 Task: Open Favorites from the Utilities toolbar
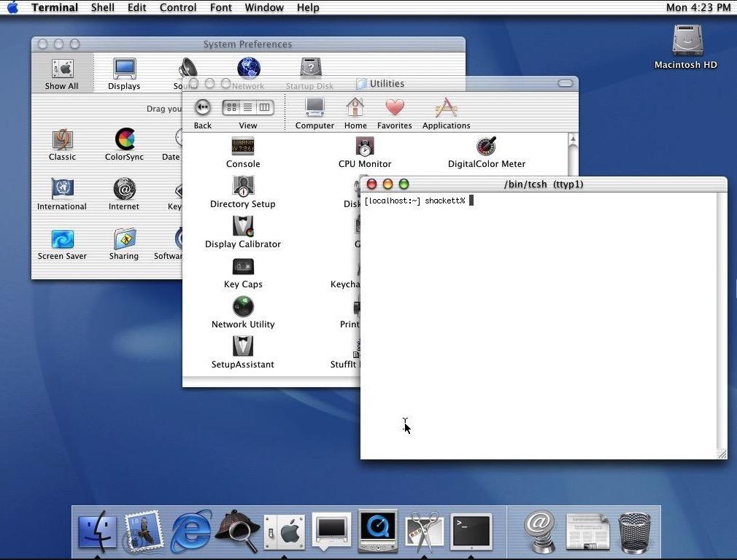(394, 114)
